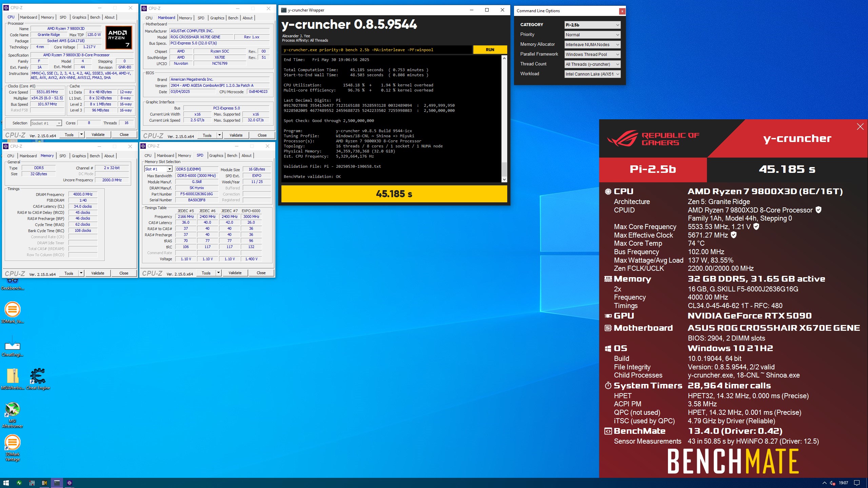Click Close in the Mainboard CPU-Z window
Screen dimensions: 868x488
(262, 135)
